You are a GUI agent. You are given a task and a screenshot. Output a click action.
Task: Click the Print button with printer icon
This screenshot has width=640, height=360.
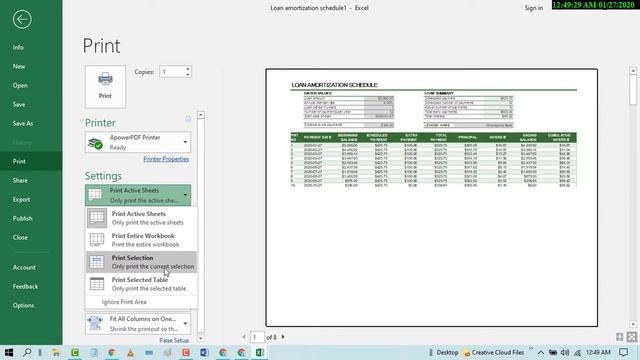105,87
